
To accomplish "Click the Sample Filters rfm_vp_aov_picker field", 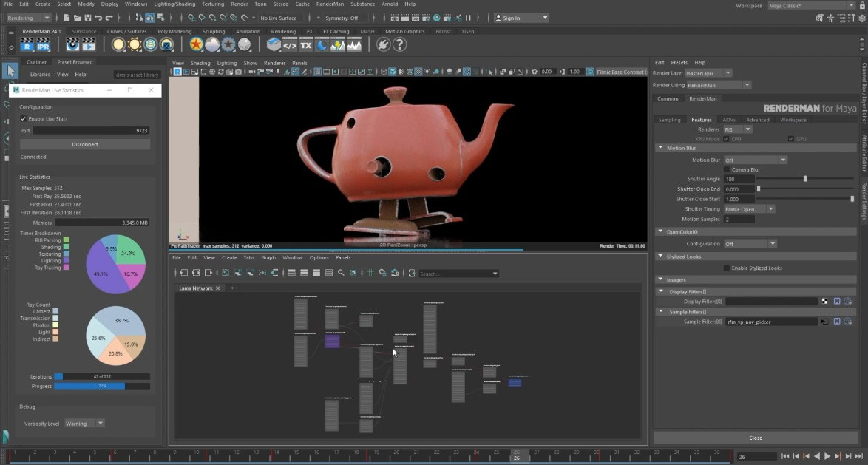I will pyautogui.click(x=771, y=322).
